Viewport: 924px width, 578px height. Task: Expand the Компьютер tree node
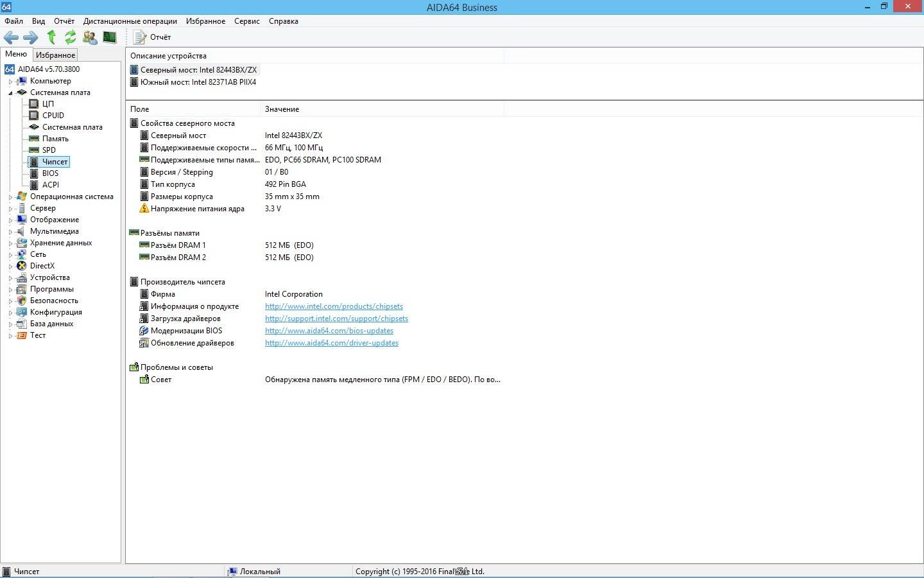(10, 82)
